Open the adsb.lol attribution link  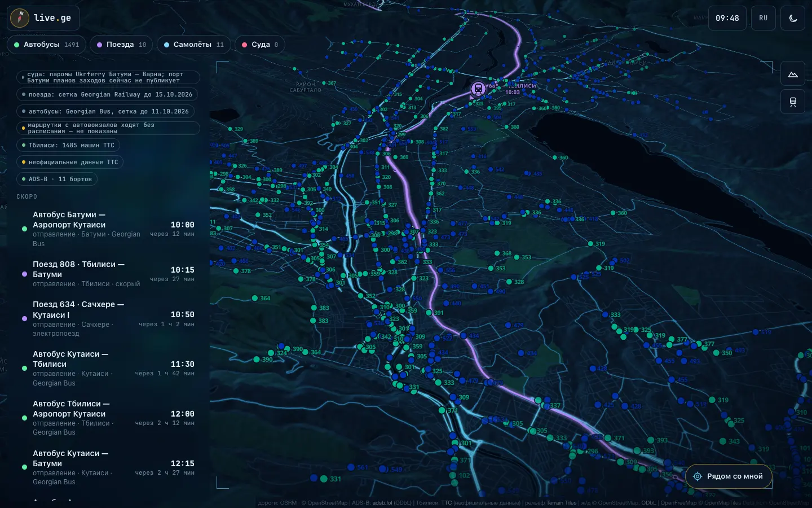click(x=382, y=503)
